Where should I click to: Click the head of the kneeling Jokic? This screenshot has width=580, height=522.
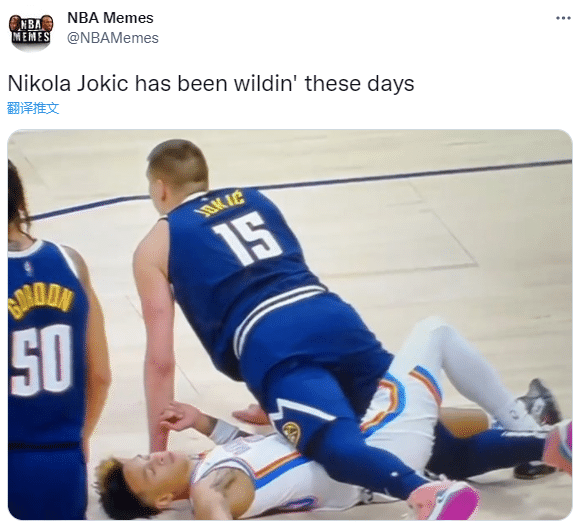tap(178, 174)
